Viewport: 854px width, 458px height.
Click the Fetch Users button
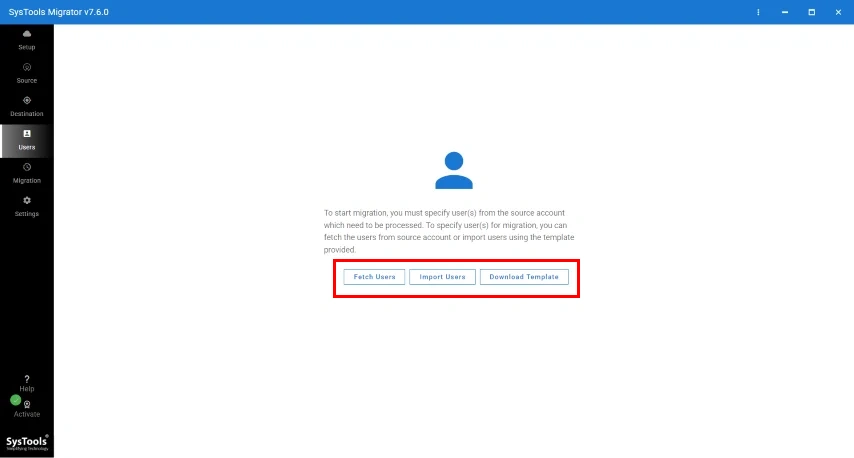374,277
